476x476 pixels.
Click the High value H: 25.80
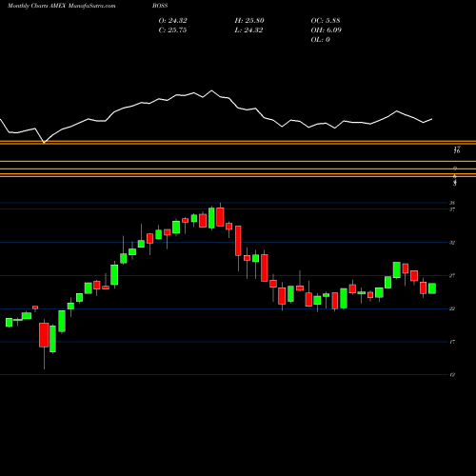pyautogui.click(x=249, y=21)
